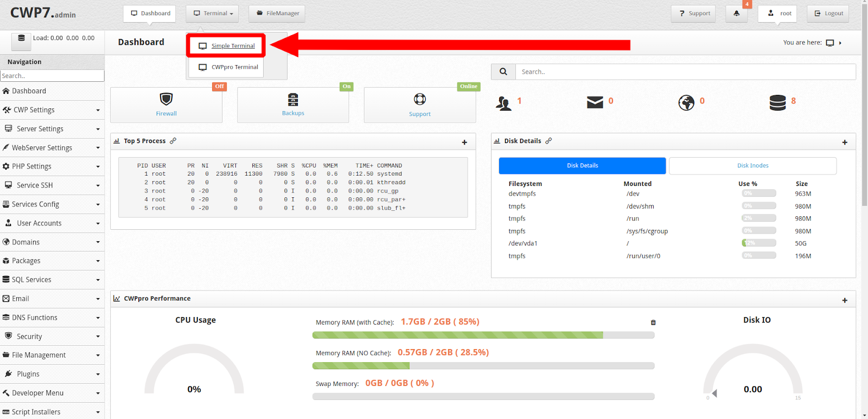
Task: Click the /dev/vda1 usage progress bar
Action: [759, 243]
